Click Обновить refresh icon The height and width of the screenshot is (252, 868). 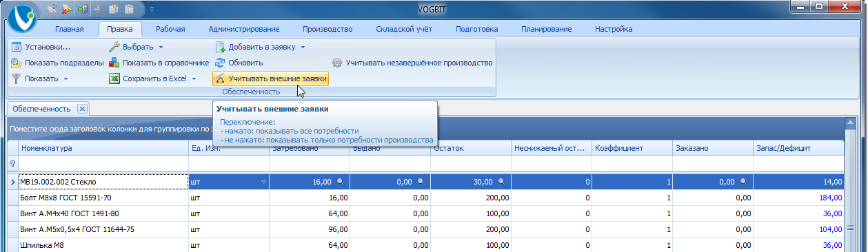[x=221, y=63]
